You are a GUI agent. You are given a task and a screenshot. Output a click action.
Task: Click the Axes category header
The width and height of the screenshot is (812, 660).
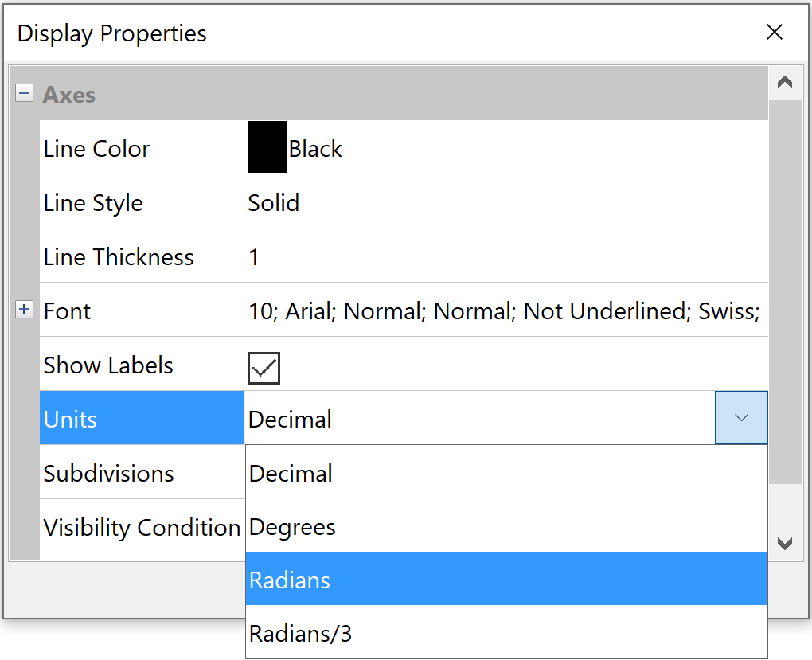69,95
